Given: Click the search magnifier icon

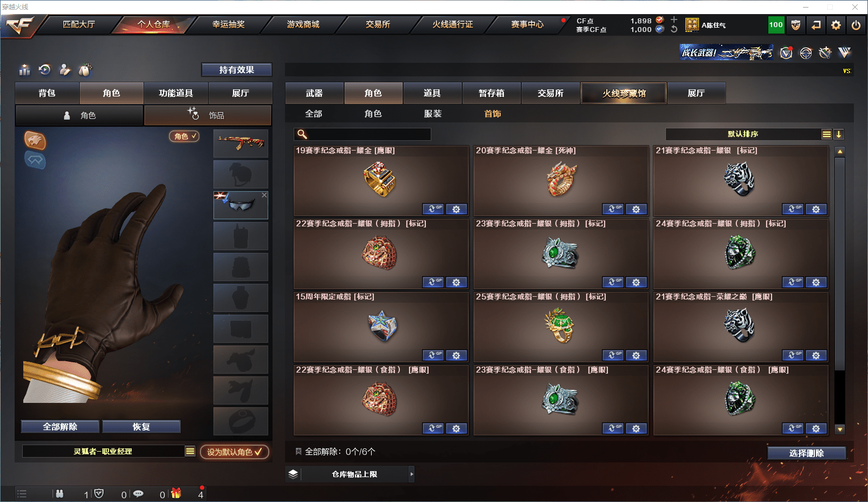Looking at the screenshot, I should [302, 134].
